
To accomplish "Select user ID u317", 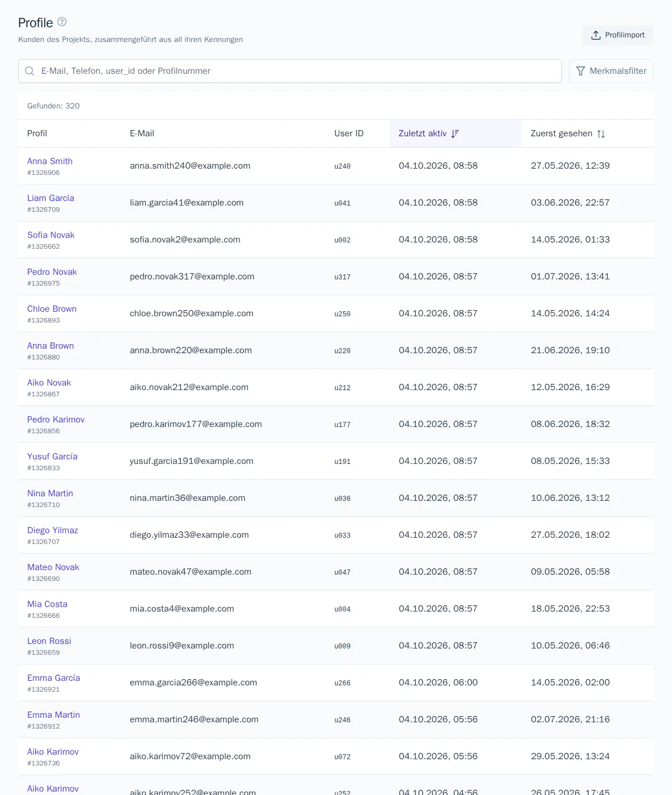I will click(x=342, y=277).
